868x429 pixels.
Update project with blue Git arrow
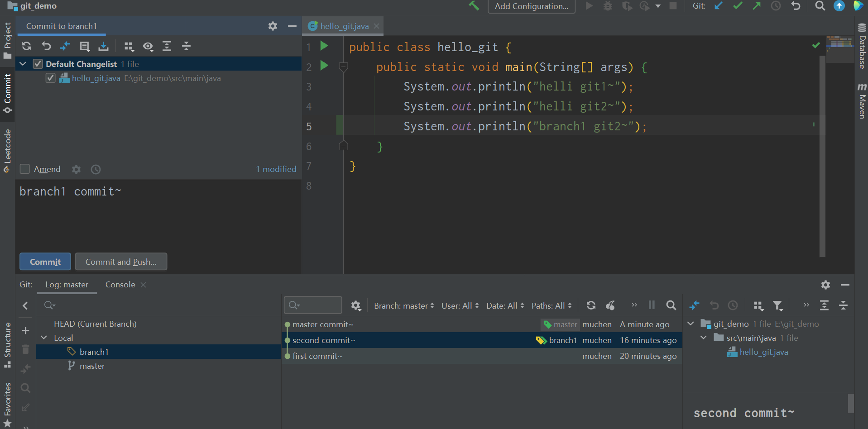point(719,6)
